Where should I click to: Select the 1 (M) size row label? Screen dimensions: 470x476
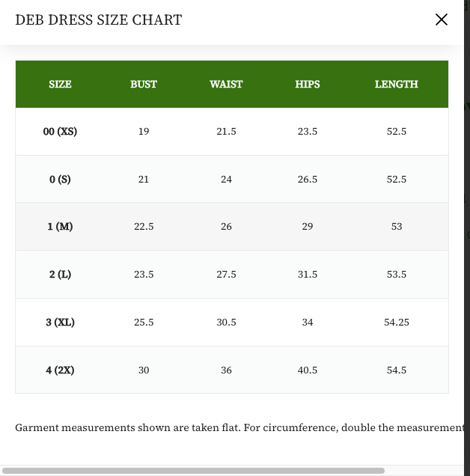click(x=60, y=227)
